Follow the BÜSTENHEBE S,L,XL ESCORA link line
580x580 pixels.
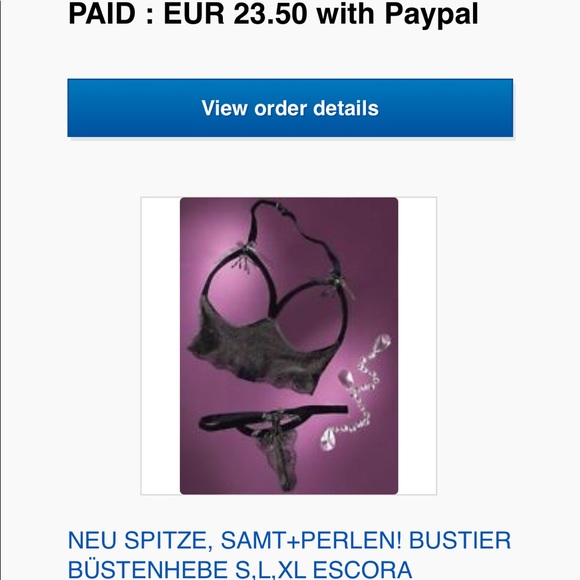[240, 569]
